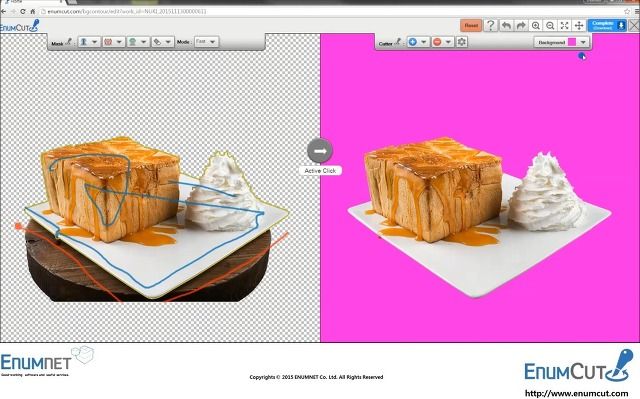Open the blue mask brush dropdown arrow
The image size is (640, 399).
(95, 42)
